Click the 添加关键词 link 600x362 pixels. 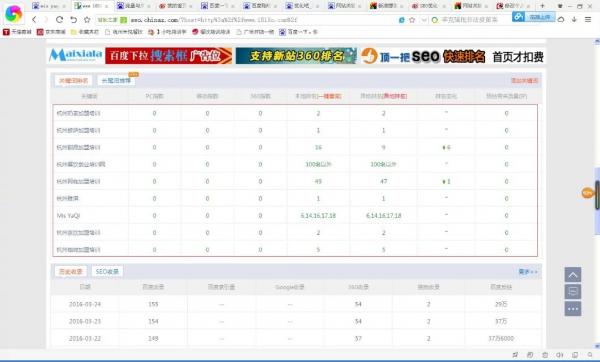point(524,80)
